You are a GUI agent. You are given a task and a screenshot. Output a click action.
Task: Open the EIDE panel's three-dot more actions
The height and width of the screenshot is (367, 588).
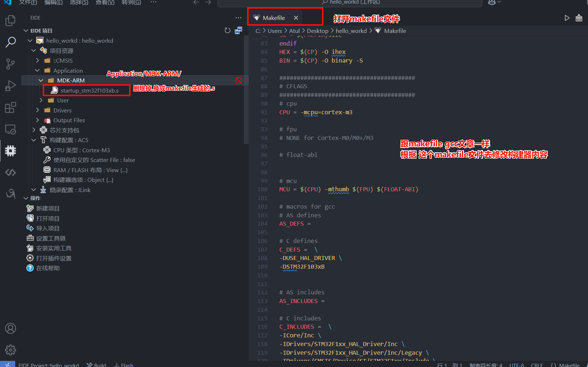238,18
